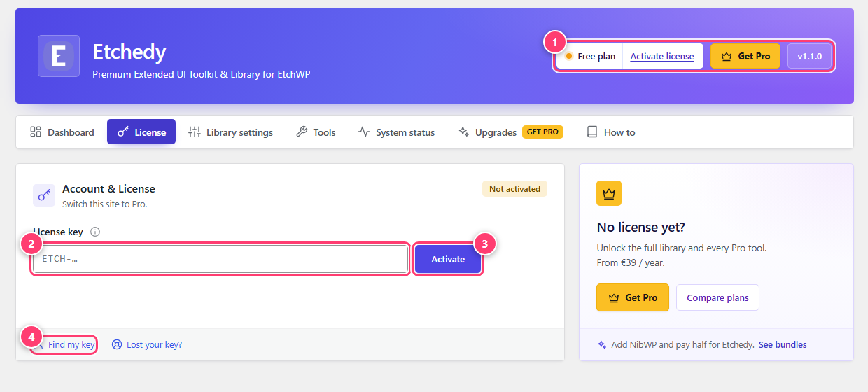Click the Compare plans button
868x392 pixels.
coord(717,297)
